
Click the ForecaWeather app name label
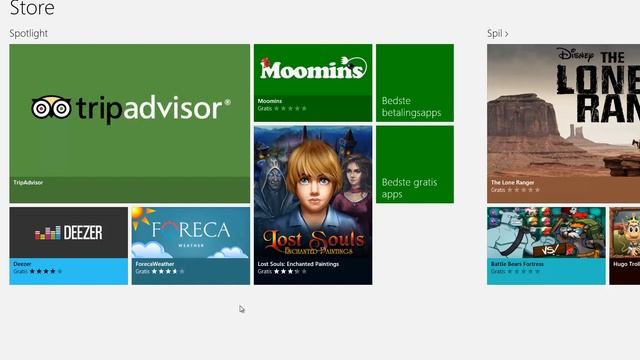point(155,264)
